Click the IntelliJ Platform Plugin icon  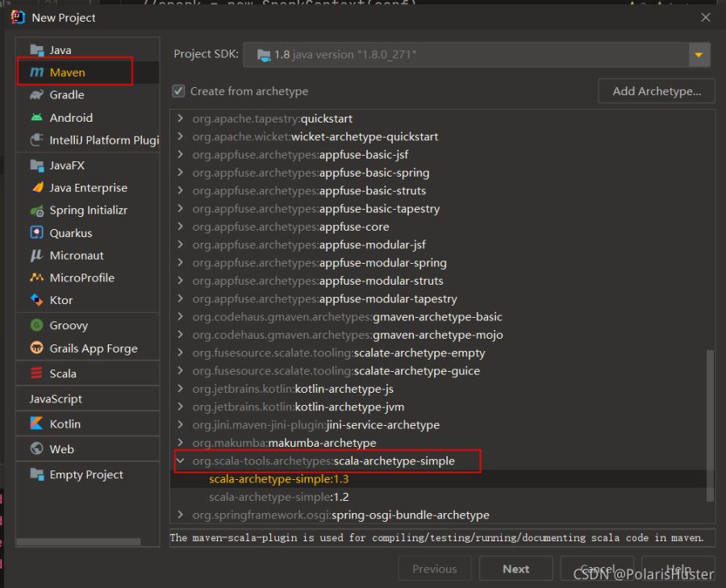pyautogui.click(x=36, y=140)
